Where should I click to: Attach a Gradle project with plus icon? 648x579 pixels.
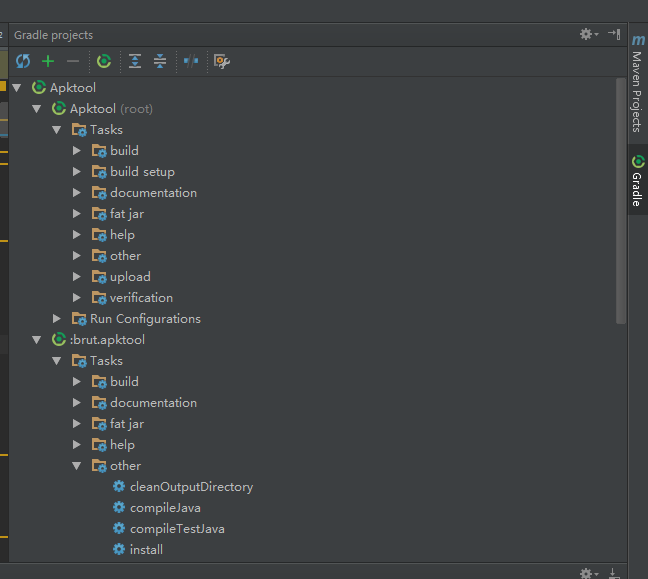point(48,61)
